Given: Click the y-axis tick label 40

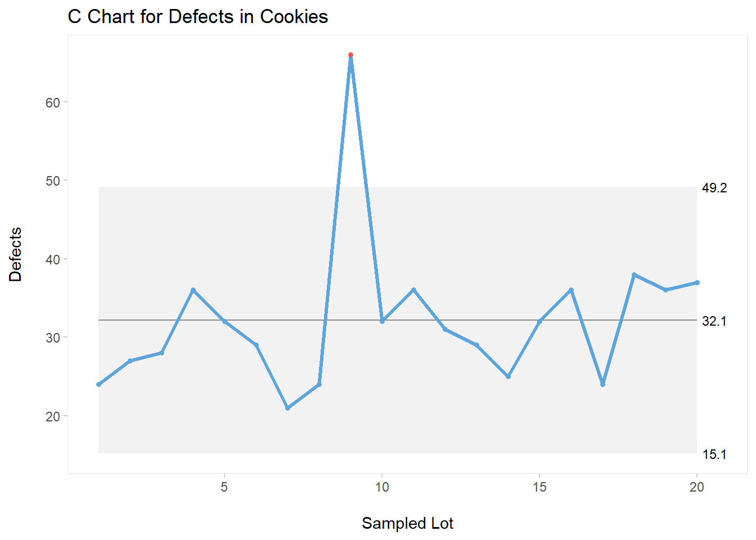Looking at the screenshot, I should [x=53, y=259].
